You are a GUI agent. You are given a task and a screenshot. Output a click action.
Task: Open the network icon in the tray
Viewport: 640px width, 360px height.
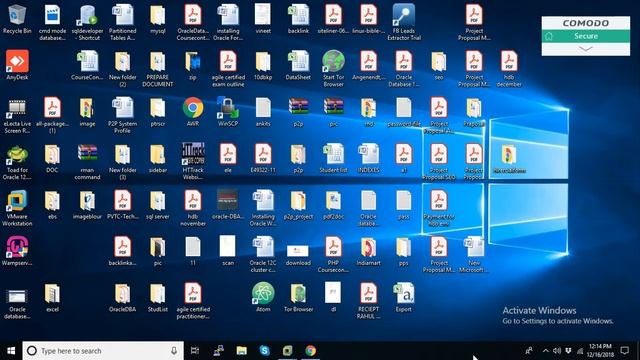tap(580, 351)
